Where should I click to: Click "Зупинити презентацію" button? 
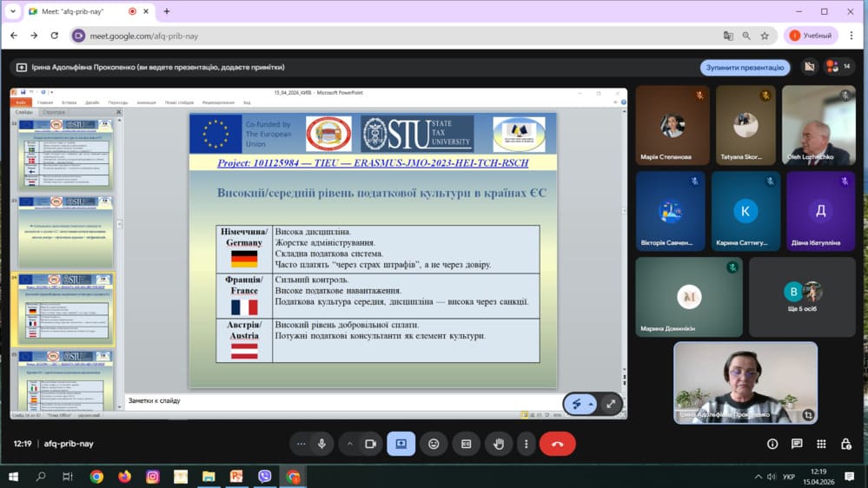point(745,67)
